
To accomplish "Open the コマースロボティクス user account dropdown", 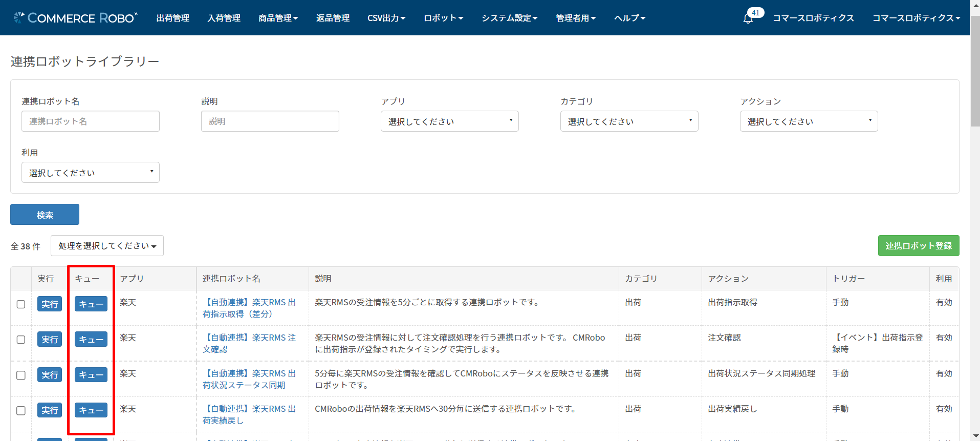I will [x=916, y=18].
